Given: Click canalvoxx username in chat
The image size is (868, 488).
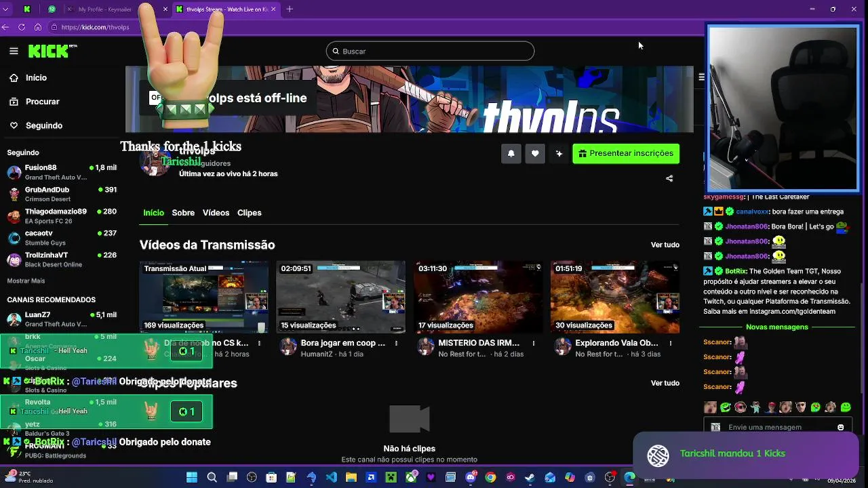Looking at the screenshot, I should tap(752, 211).
